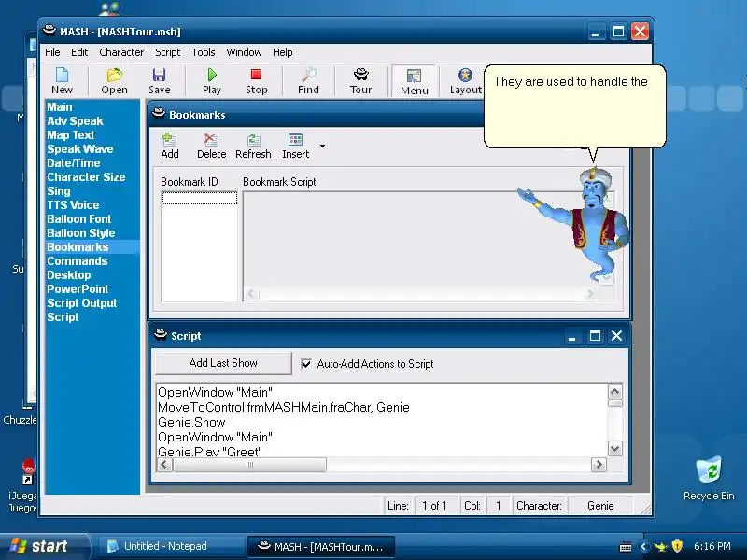Select Main in the sidebar

[x=60, y=107]
